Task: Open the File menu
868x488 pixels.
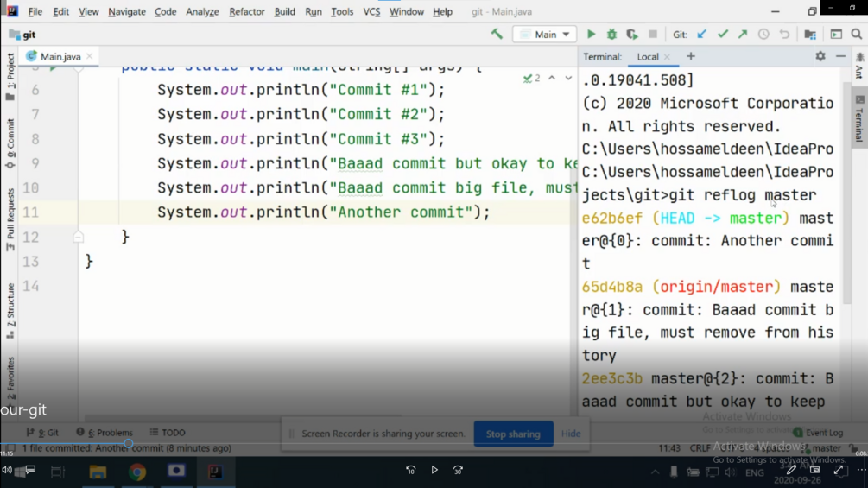Action: point(35,11)
